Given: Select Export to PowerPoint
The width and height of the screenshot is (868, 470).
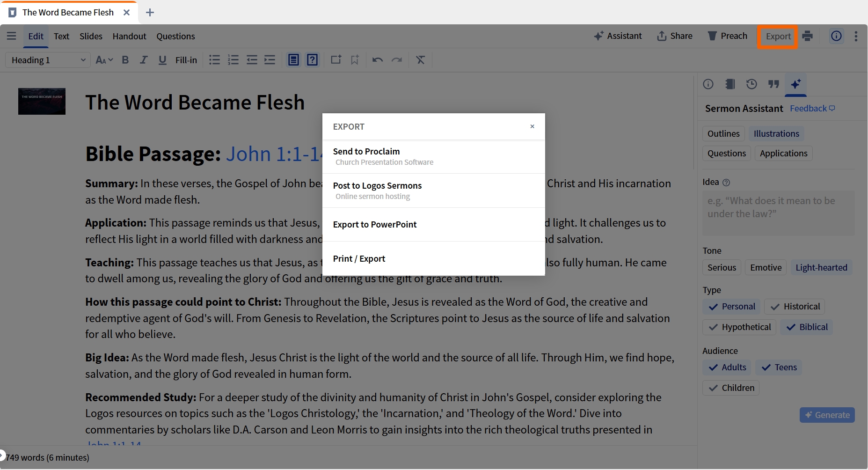Looking at the screenshot, I should (433, 225).
